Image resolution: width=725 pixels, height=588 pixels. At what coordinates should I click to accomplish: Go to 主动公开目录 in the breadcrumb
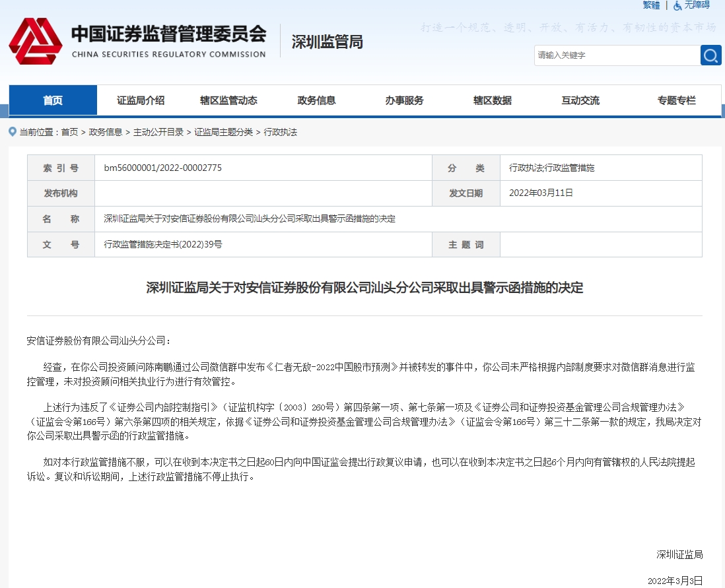[158, 132]
